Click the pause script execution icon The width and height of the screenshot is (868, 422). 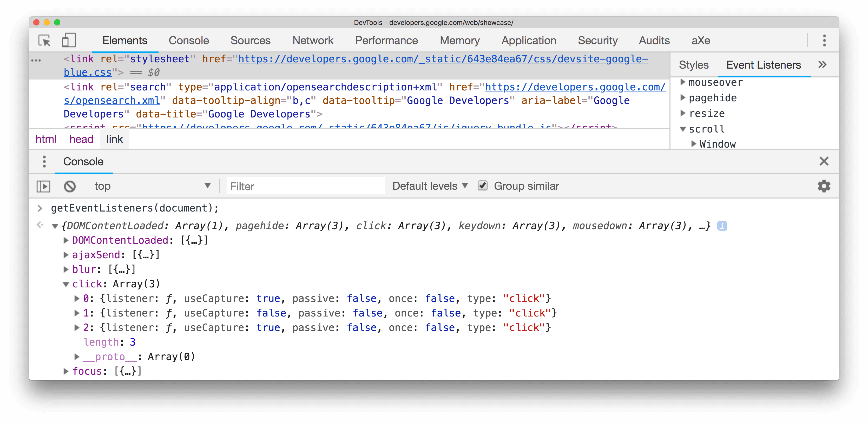pyautogui.click(x=43, y=186)
